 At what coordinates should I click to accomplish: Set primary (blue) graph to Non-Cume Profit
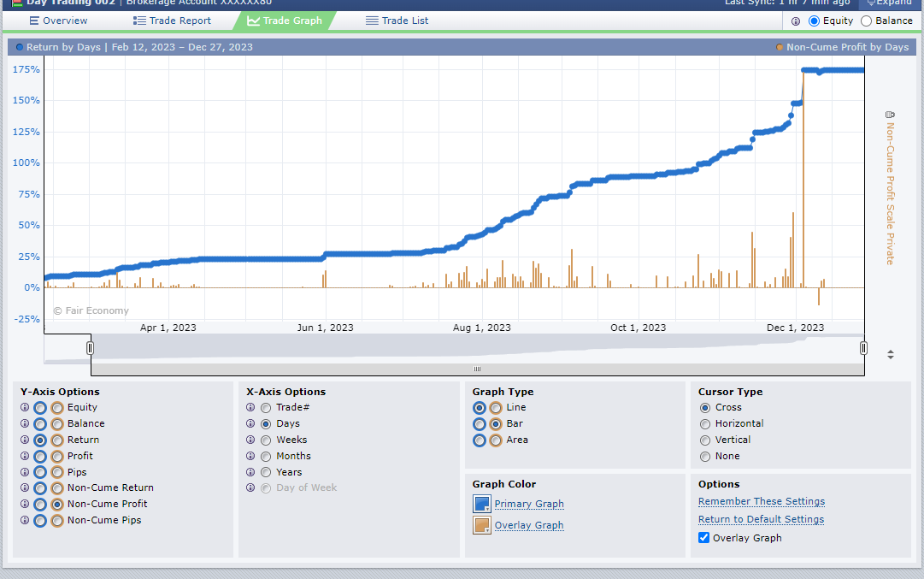pos(40,504)
